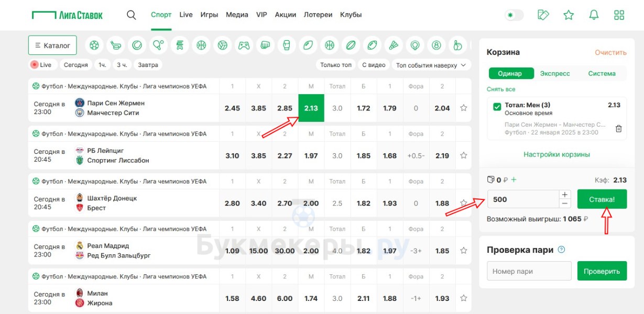Screen dimensions: 644x314
Task: Open notifications bell icon
Action: (594, 15)
